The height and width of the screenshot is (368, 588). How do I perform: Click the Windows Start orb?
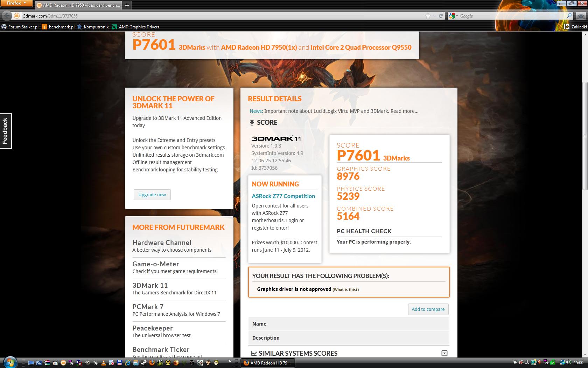(x=10, y=362)
